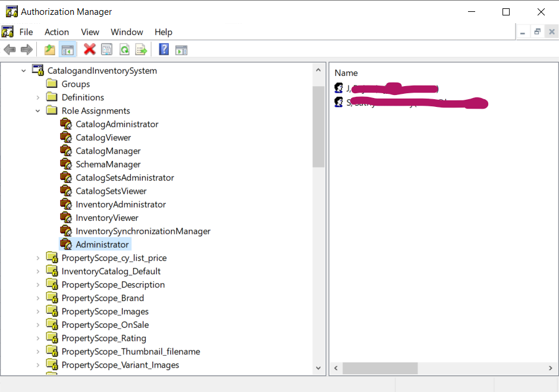Open the Window menu
This screenshot has height=392, width=559.
[127, 32]
